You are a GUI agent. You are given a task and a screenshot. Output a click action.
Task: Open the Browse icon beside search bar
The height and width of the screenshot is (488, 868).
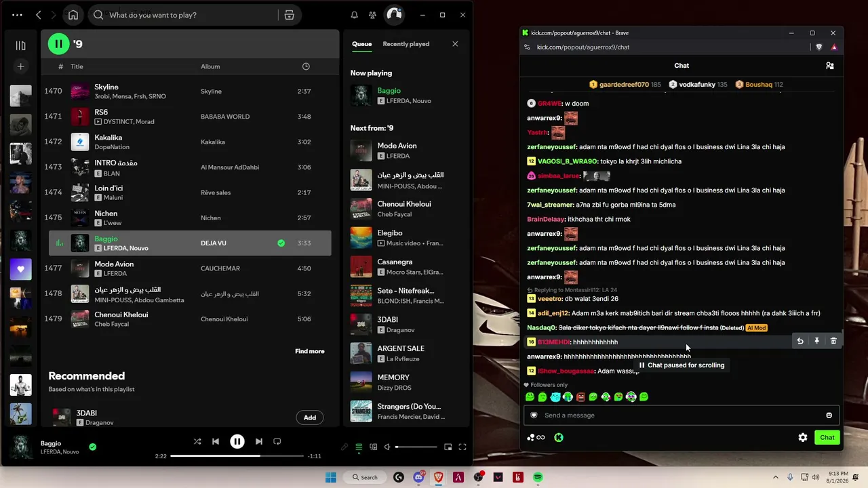tap(289, 15)
